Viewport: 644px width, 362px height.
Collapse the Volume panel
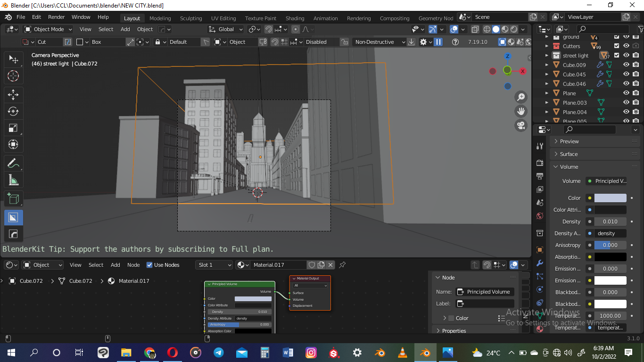(x=595, y=167)
